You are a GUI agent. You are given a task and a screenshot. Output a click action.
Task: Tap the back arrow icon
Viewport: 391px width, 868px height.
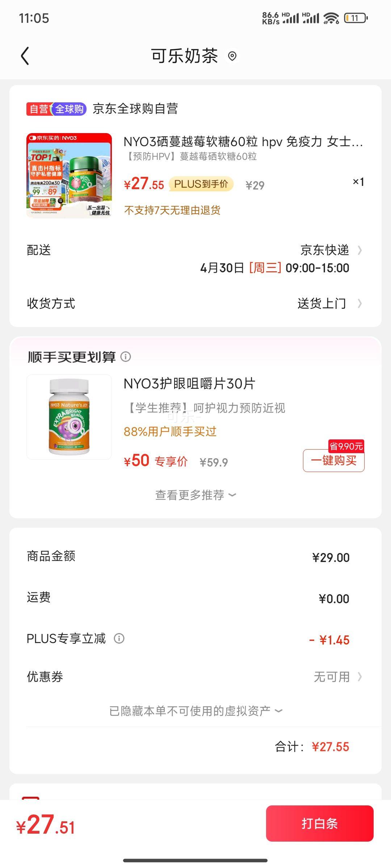pos(25,56)
